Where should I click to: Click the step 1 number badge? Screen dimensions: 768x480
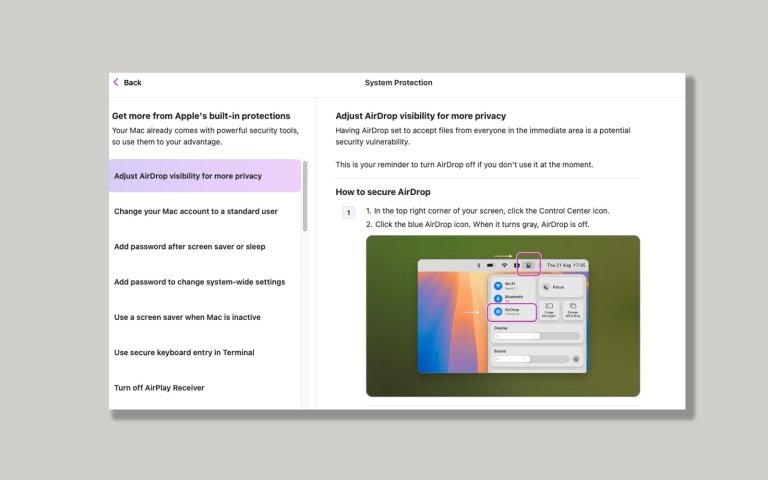pyautogui.click(x=348, y=212)
